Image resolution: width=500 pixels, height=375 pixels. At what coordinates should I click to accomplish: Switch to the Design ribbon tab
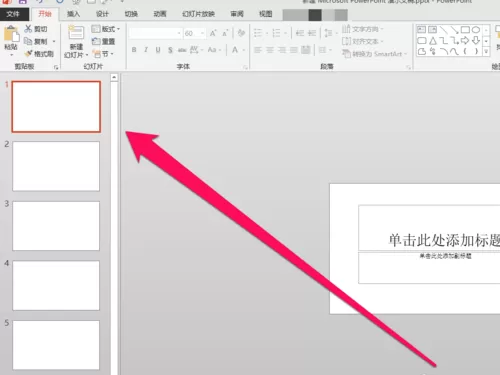[x=102, y=14]
